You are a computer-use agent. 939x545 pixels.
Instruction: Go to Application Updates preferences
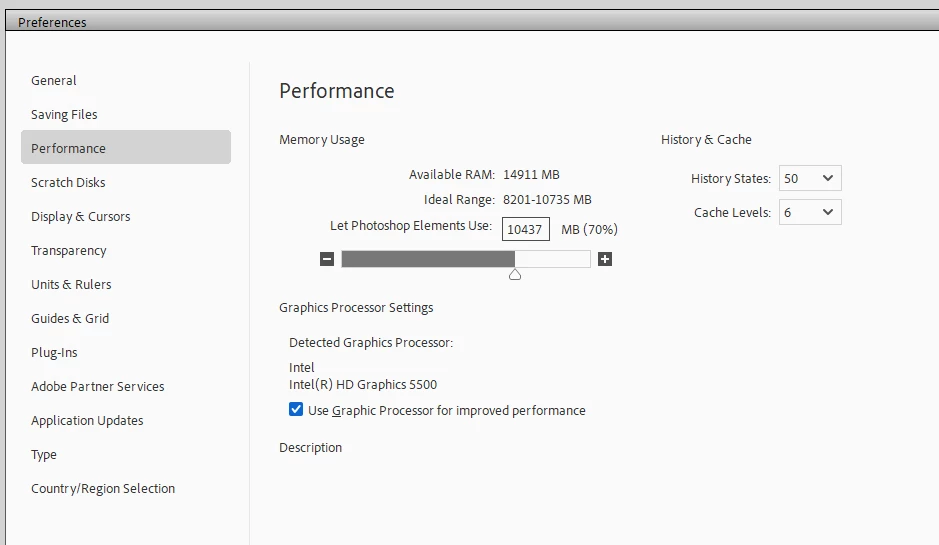tap(87, 420)
